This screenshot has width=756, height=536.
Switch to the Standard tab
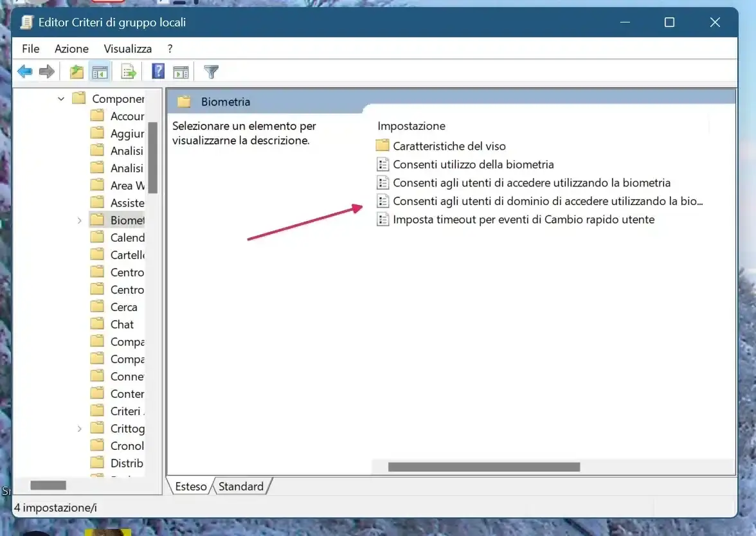pos(241,487)
